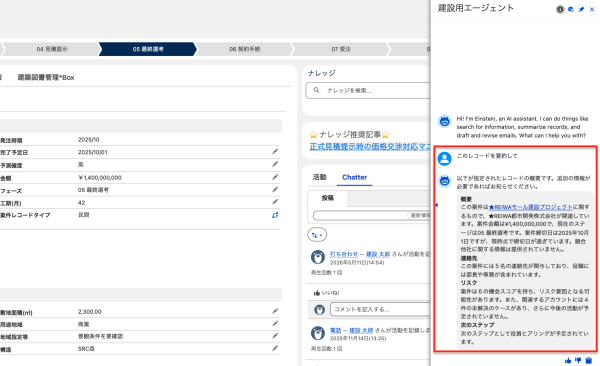
Task: Click the user message このレコードを要約して
Action: pos(487,156)
